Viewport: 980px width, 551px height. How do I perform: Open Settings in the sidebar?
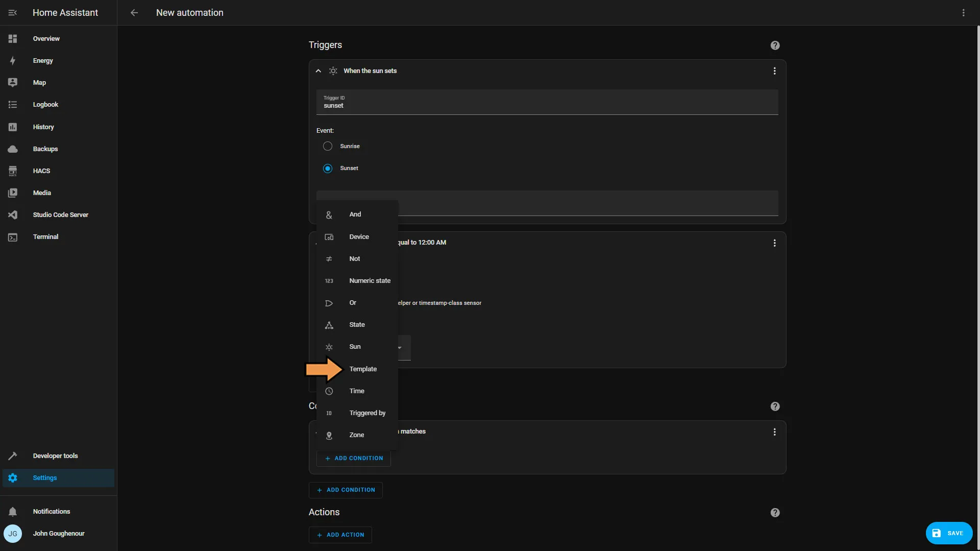coord(58,478)
